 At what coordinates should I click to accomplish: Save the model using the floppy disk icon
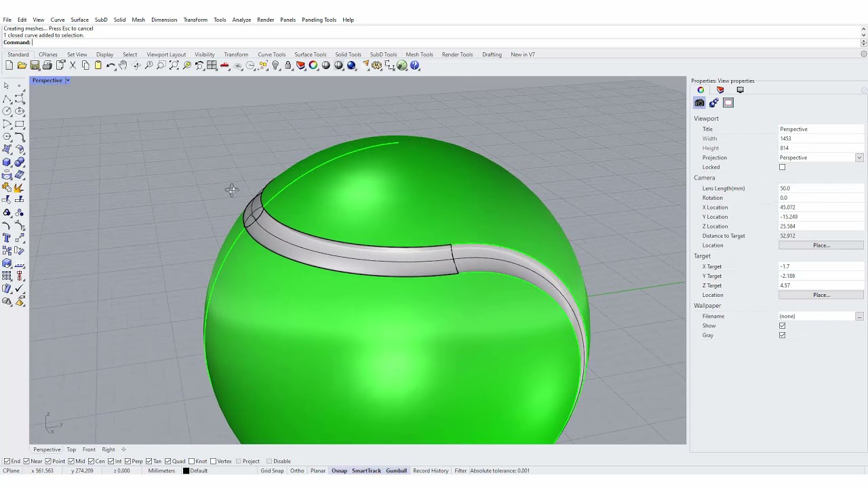click(35, 66)
